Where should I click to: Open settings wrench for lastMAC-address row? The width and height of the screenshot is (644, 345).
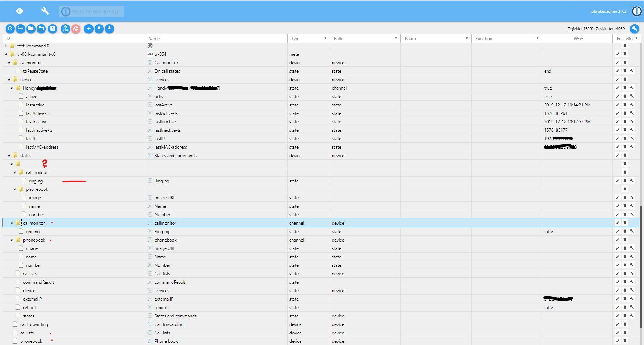(632, 147)
